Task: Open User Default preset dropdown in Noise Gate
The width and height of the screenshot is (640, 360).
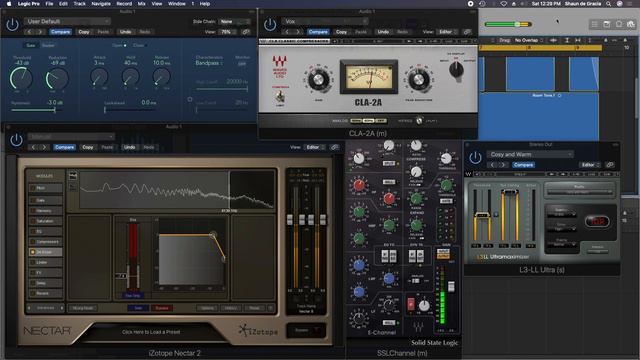Action: tap(67, 21)
